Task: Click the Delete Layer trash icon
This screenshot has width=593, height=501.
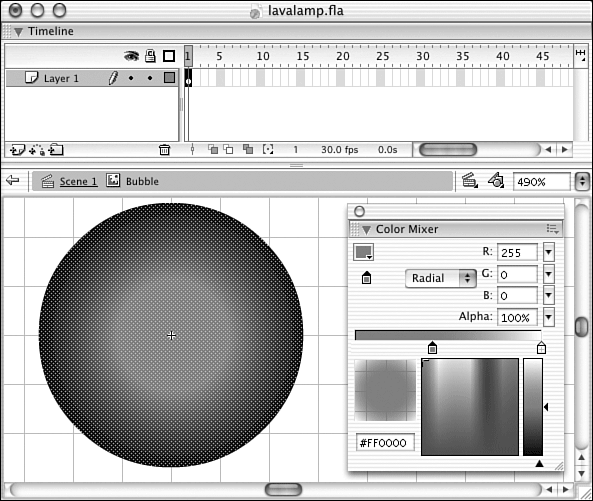Action: (x=164, y=150)
